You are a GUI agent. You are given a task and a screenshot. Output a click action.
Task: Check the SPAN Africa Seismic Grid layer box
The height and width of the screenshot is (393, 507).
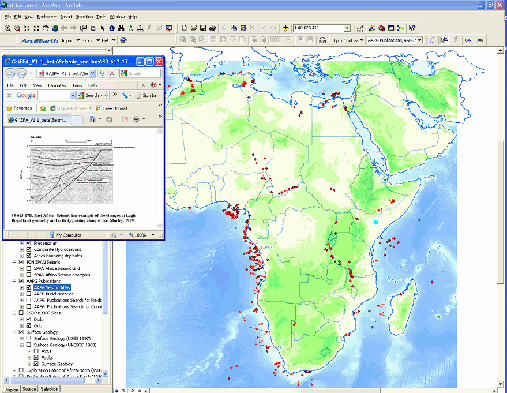[x=29, y=268]
